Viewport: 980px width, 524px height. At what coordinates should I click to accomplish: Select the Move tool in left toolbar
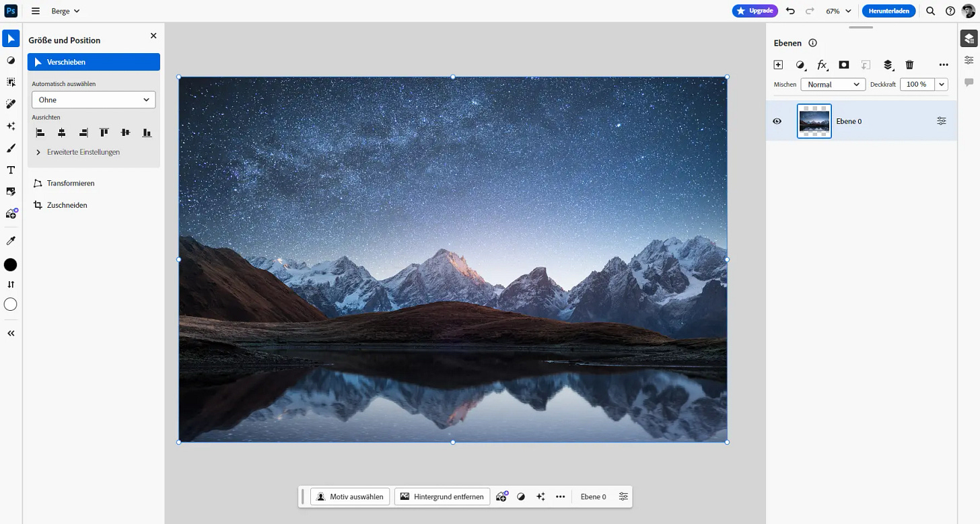tap(11, 38)
